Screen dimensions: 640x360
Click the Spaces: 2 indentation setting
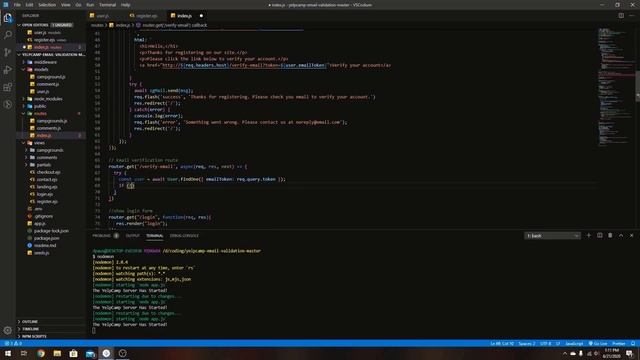(527, 344)
